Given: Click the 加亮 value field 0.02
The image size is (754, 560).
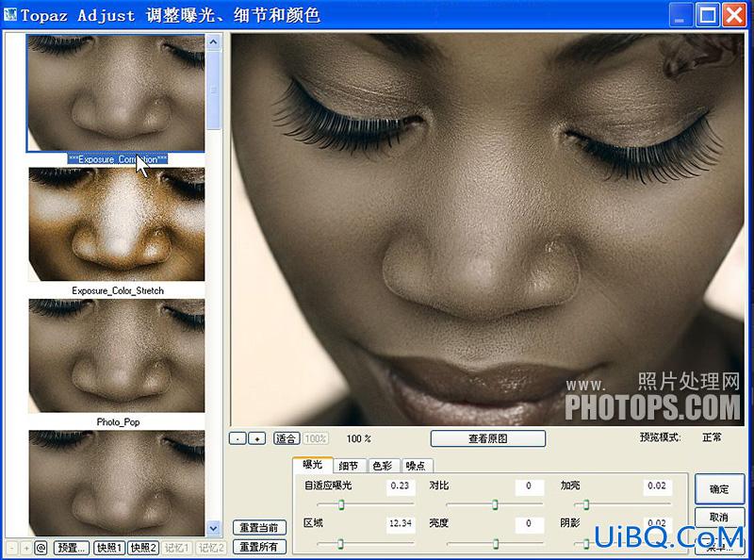Looking at the screenshot, I should coord(657,486).
